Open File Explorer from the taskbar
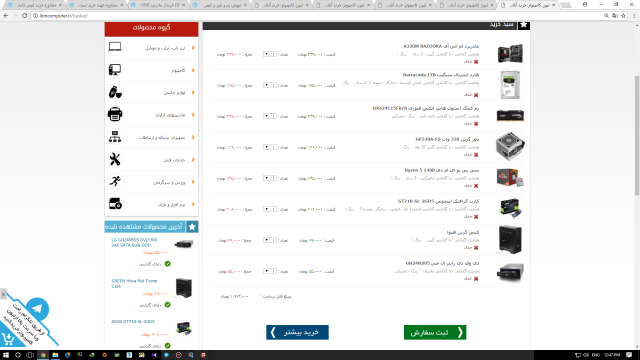Viewport: 640px width, 360px height. point(55,355)
